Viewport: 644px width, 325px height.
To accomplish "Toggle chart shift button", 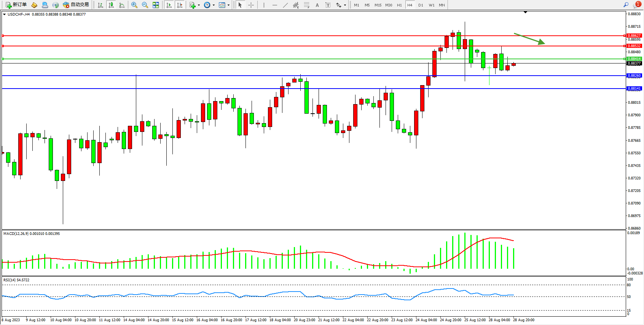I will pos(180,5).
